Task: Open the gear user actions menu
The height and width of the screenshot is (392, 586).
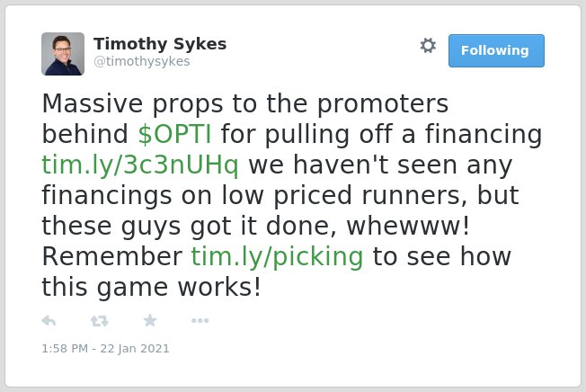Action: point(428,46)
